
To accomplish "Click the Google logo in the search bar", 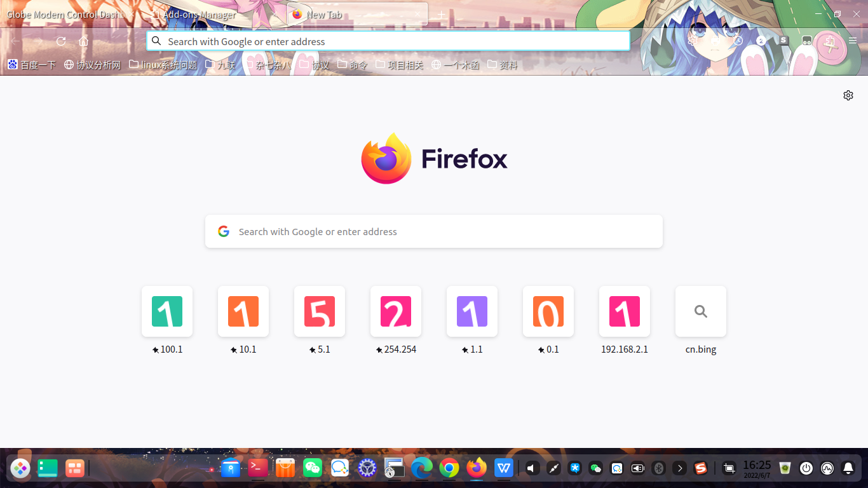I will click(x=224, y=231).
